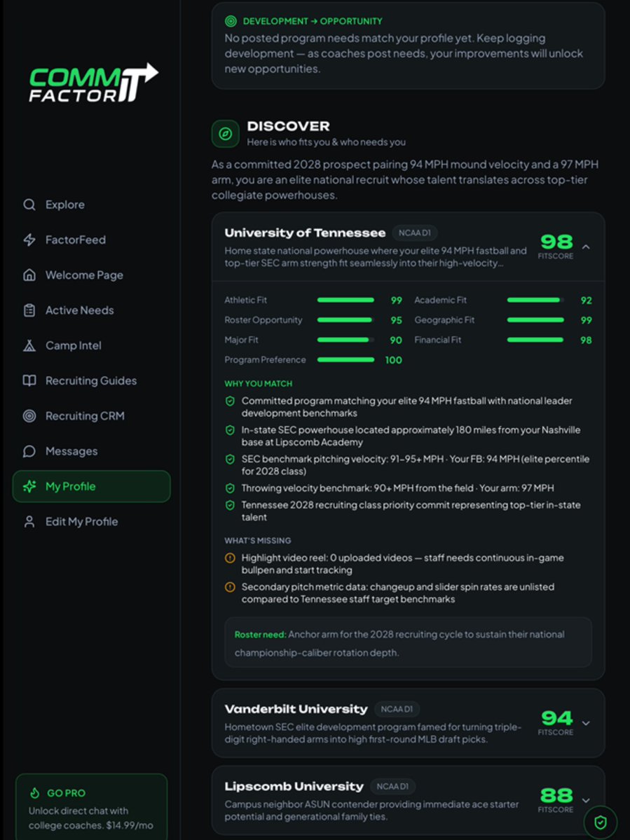Click the Discover compass icon
Image resolution: width=630 pixels, height=840 pixels.
[226, 134]
